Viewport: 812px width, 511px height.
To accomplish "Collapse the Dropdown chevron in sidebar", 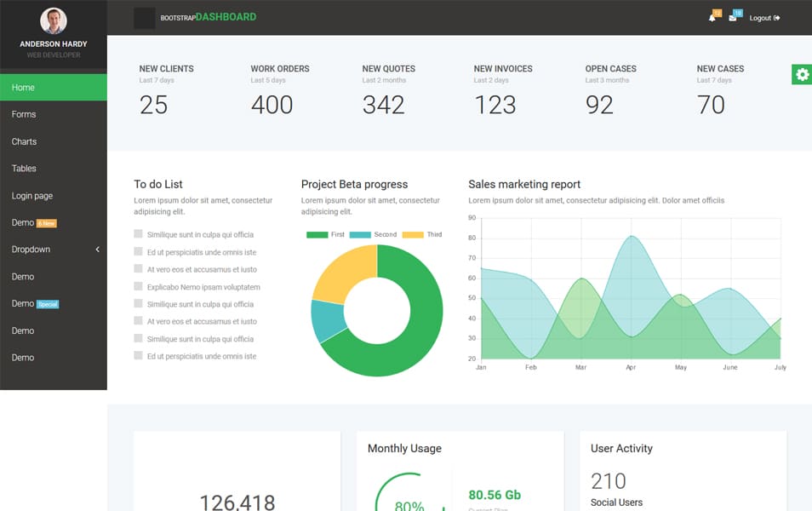I will click(x=96, y=250).
